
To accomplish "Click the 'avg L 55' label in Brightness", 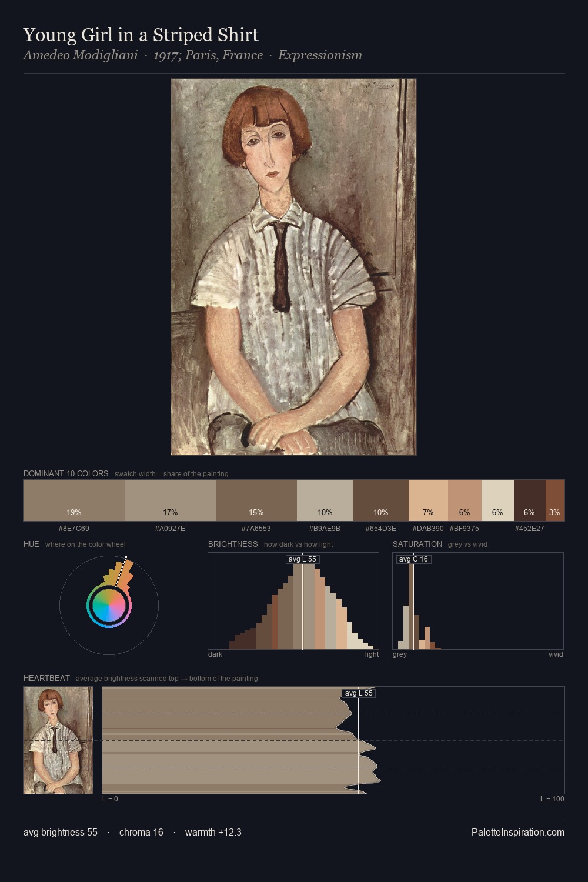I will (302, 559).
